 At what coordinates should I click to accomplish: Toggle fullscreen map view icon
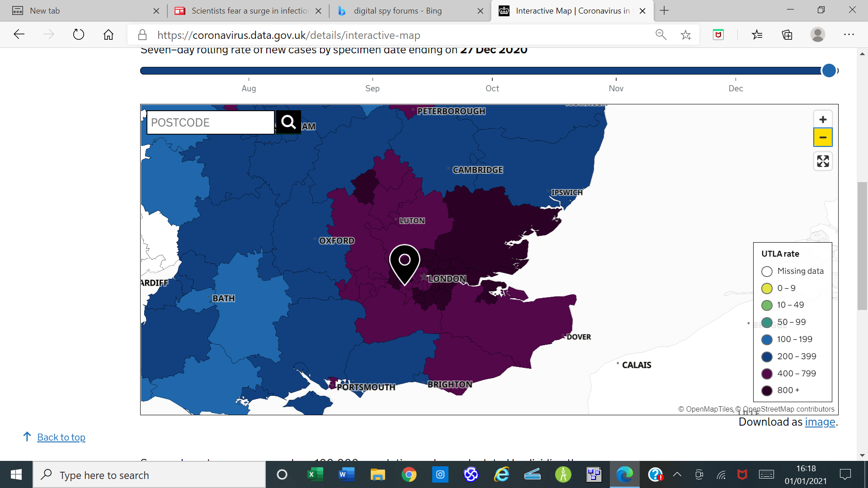[x=823, y=161]
